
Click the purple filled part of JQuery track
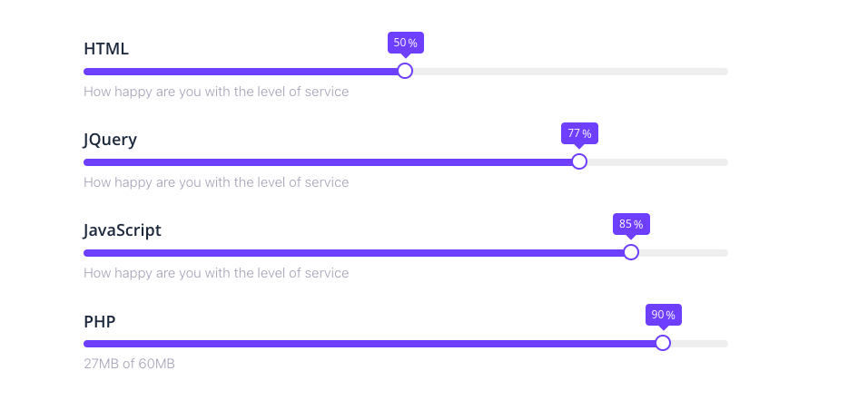327,162
